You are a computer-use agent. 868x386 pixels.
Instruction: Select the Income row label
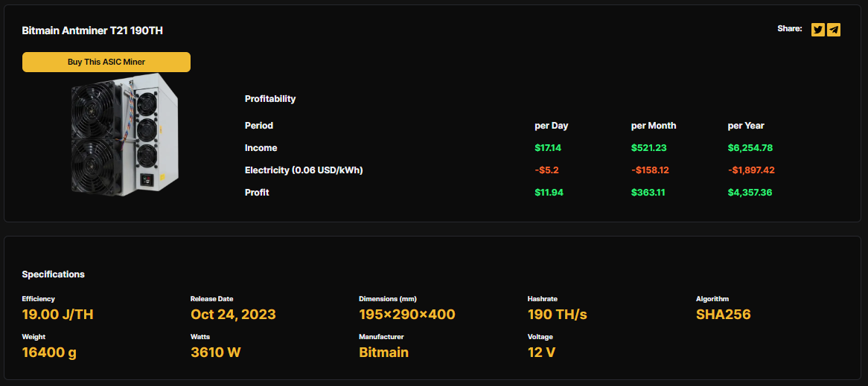click(261, 148)
